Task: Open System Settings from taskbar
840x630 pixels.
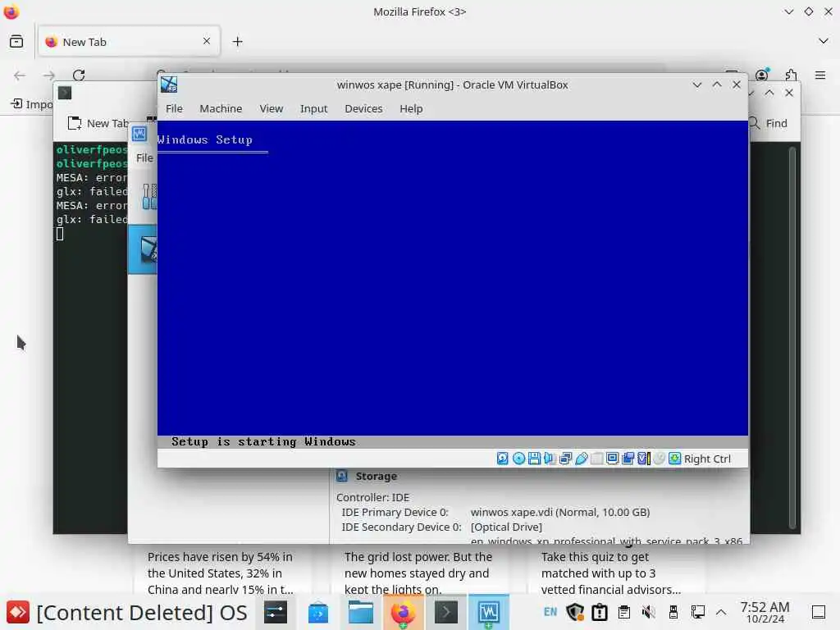Action: tap(276, 612)
